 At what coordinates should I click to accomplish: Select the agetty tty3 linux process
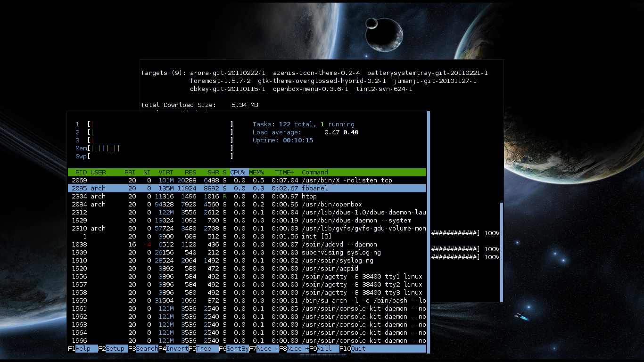tap(247, 293)
